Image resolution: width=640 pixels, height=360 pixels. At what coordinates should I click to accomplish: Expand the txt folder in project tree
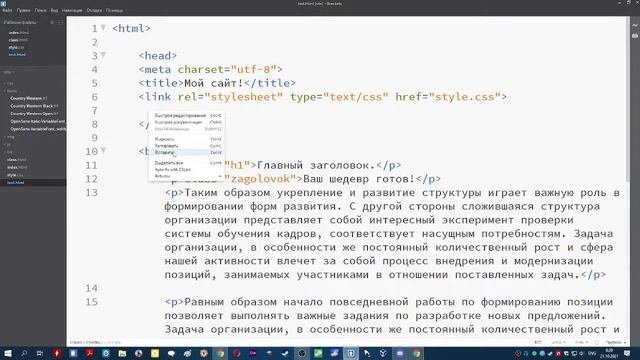9,152
